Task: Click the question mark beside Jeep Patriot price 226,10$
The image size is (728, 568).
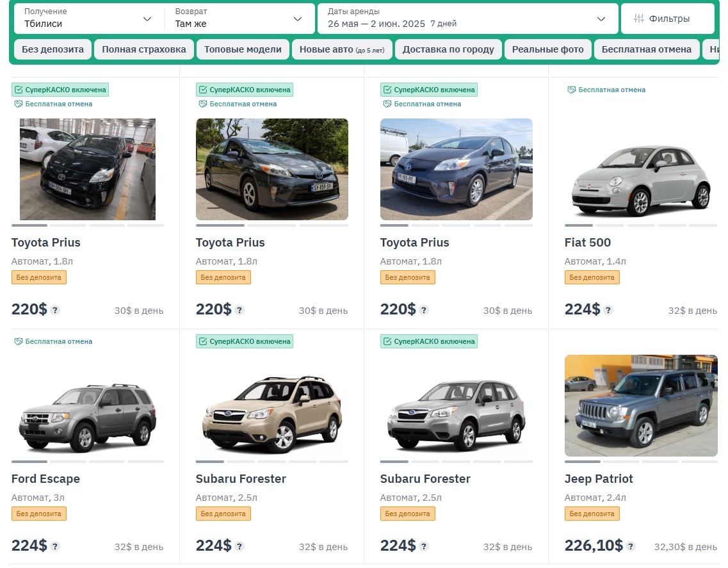Action: (632, 546)
